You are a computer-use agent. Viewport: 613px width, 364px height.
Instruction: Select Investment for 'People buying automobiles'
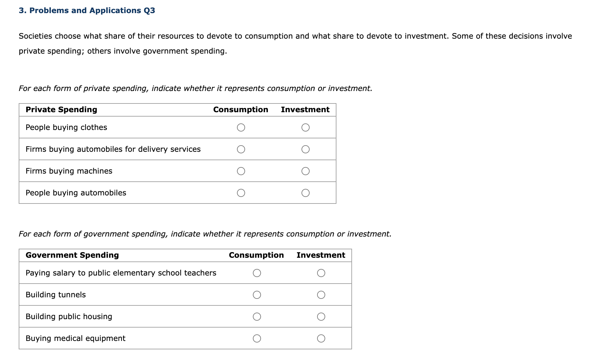point(305,193)
